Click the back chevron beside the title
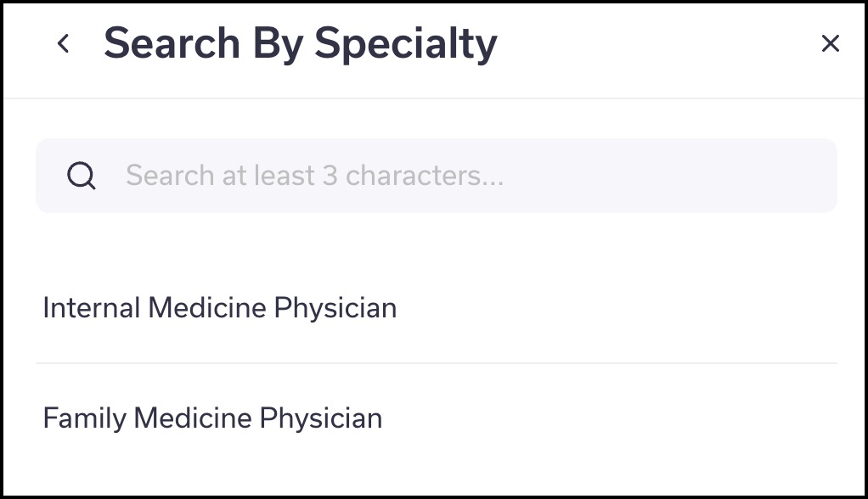Viewport: 868px width, 499px height. (x=64, y=43)
